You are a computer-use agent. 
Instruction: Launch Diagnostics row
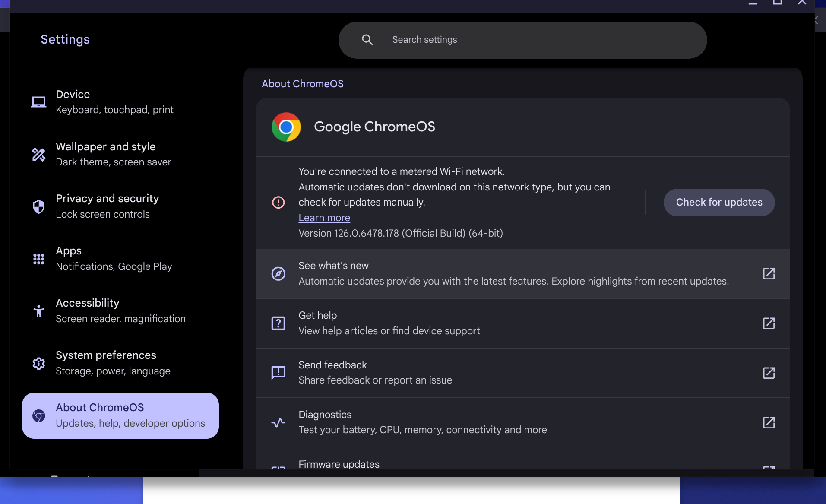522,422
